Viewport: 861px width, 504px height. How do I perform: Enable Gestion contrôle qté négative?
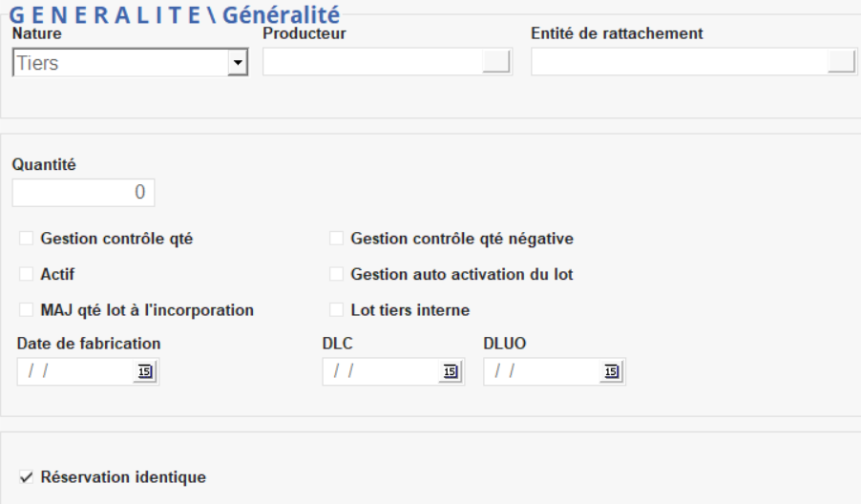(336, 239)
